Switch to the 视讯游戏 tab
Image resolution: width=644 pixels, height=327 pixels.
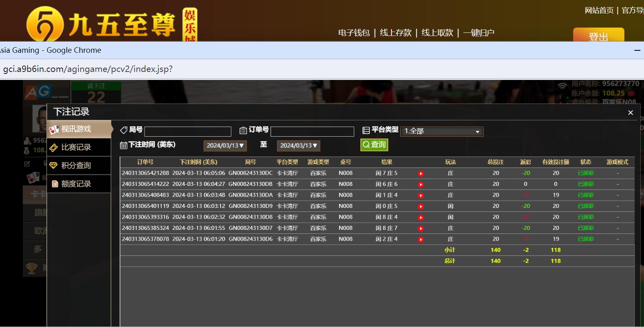click(79, 129)
